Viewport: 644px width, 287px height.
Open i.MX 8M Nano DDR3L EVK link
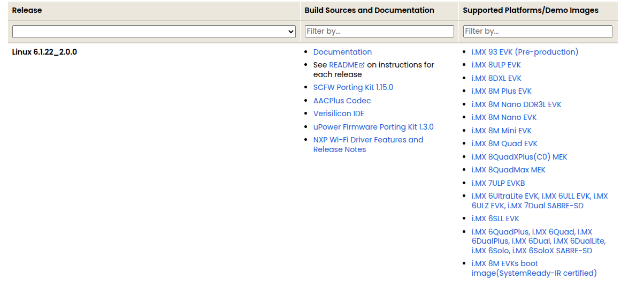pos(517,104)
